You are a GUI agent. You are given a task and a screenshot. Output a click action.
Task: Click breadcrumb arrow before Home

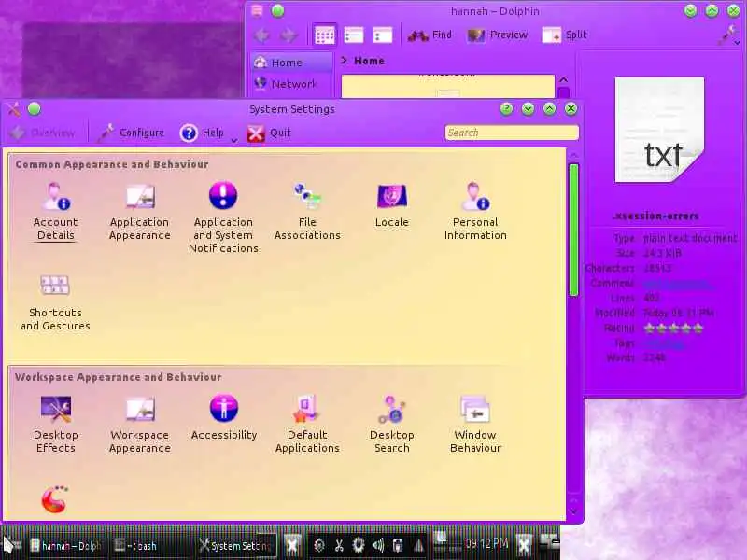pyautogui.click(x=345, y=61)
